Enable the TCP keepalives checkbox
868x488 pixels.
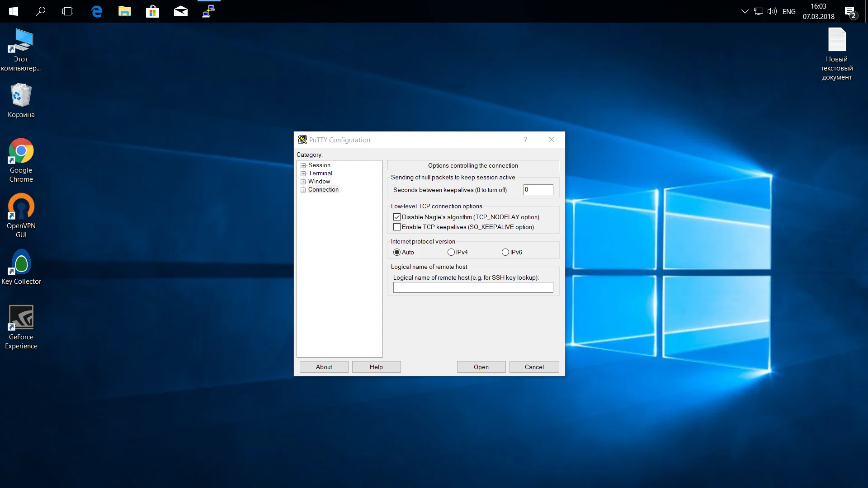[397, 227]
